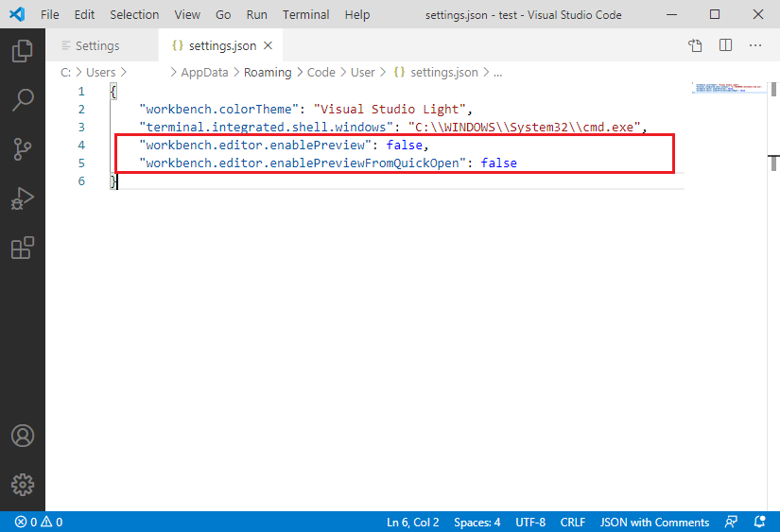Click the cmd.exe path string value
Viewport: 780px width, 532px height.
coord(525,128)
